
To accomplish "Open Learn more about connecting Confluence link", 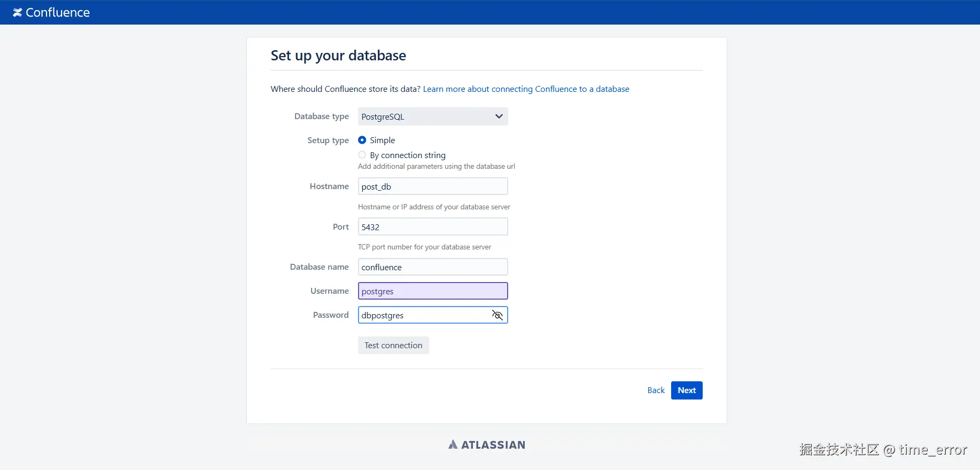I will (x=526, y=89).
